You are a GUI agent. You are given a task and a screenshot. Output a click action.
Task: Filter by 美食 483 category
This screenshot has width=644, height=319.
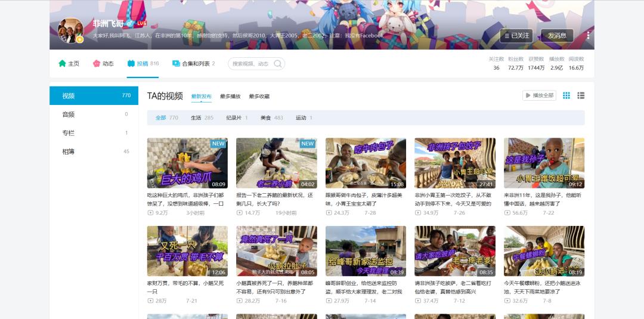pyautogui.click(x=272, y=118)
